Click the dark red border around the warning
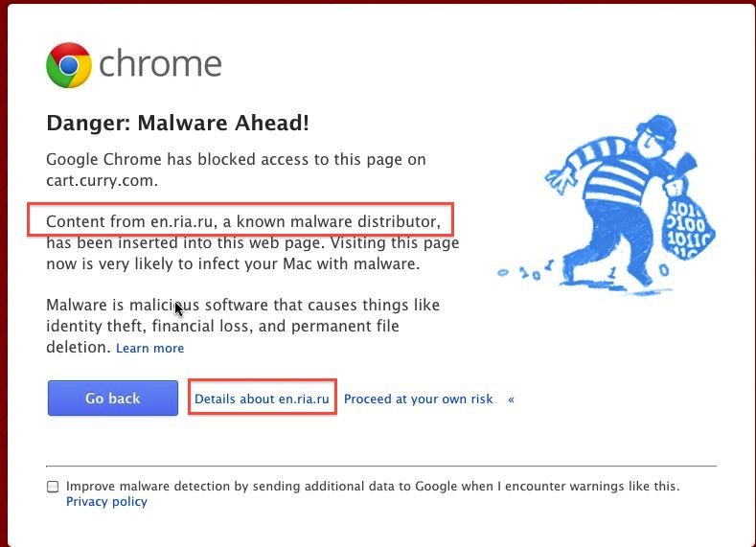 point(4,273)
